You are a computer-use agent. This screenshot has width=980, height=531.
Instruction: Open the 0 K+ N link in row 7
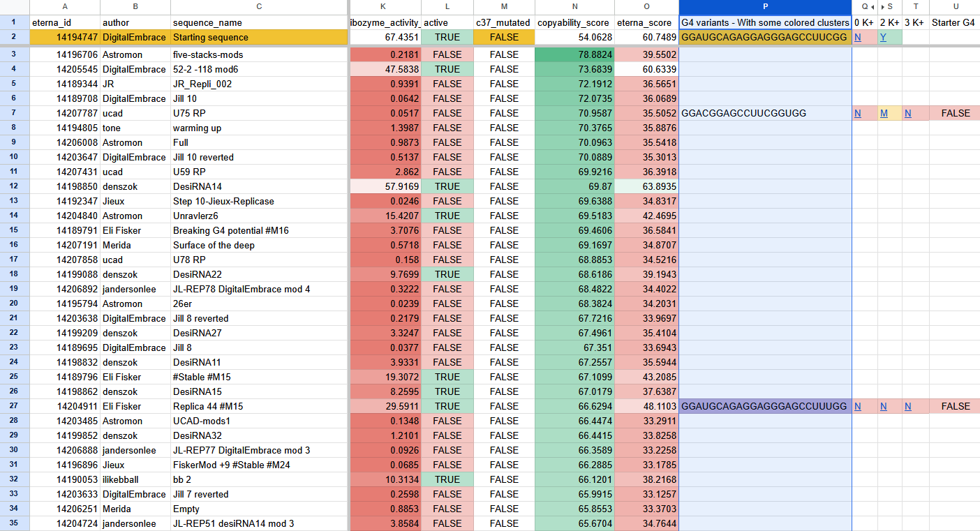[x=857, y=113]
